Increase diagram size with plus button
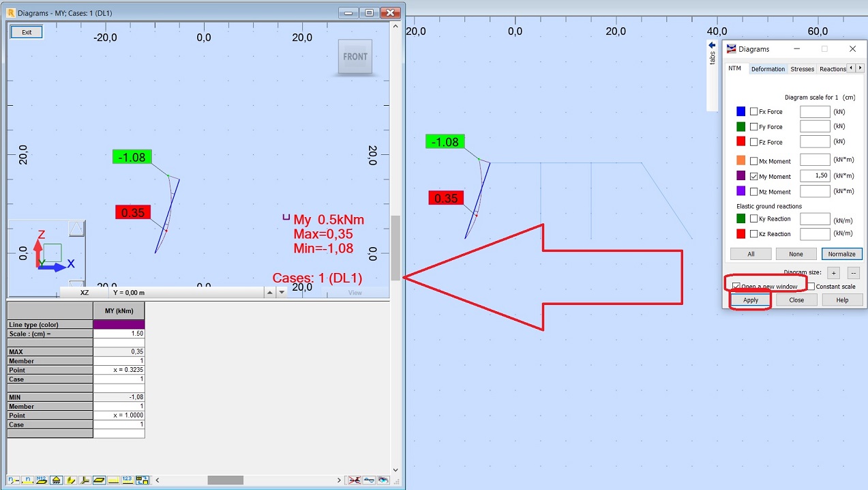This screenshot has height=490, width=868. 832,272
